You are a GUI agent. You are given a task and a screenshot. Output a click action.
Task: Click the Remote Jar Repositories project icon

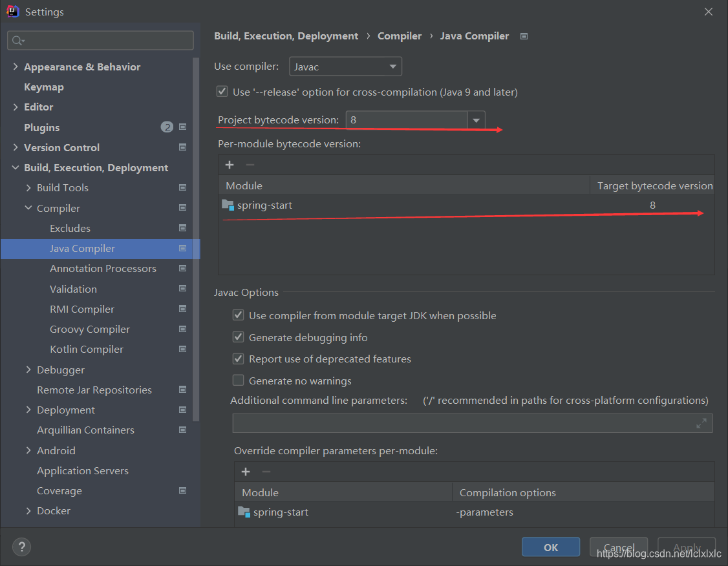[x=182, y=389]
